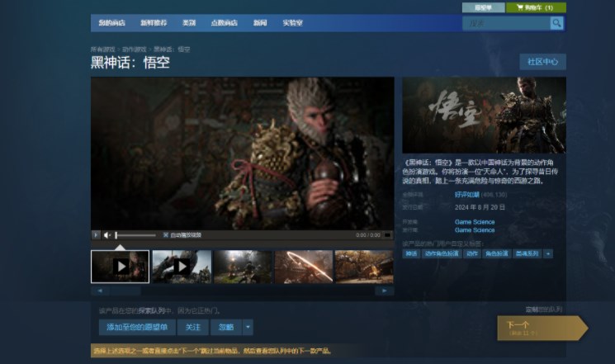Expand more tags with plus button

[548, 253]
